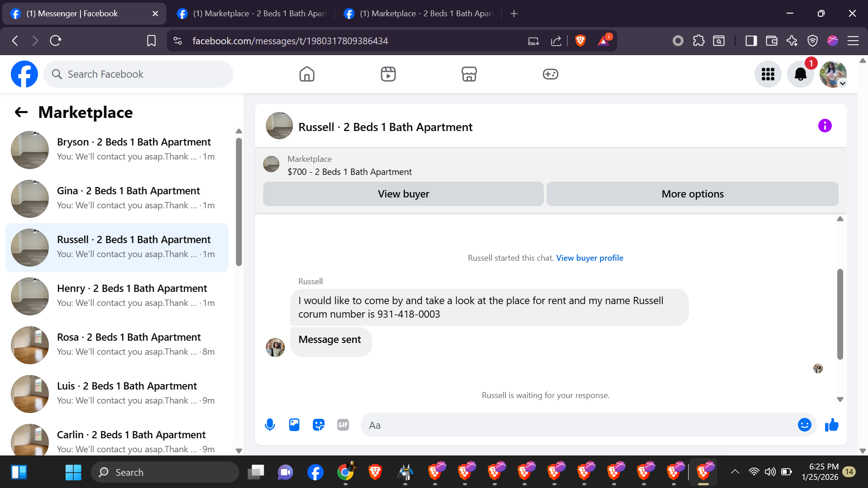
Task: Open the account profile picture menu
Action: pos(833,74)
